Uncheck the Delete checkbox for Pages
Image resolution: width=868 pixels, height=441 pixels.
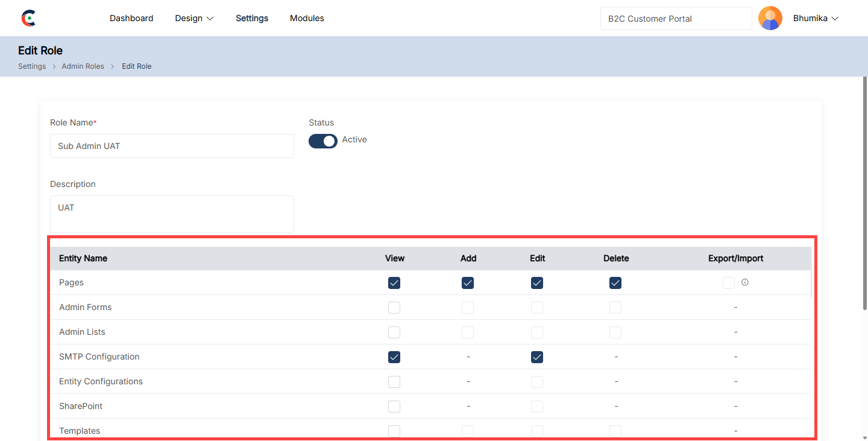[x=615, y=283]
